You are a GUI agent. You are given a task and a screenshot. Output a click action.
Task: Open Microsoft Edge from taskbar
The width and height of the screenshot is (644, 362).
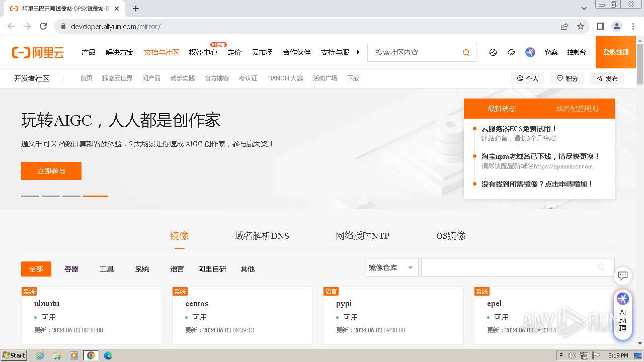coord(108,355)
